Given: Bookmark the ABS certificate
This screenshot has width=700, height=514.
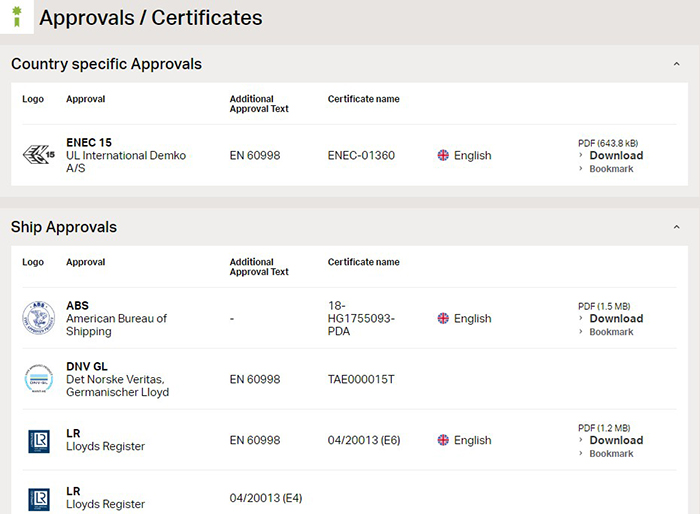Looking at the screenshot, I should pyautogui.click(x=611, y=332).
